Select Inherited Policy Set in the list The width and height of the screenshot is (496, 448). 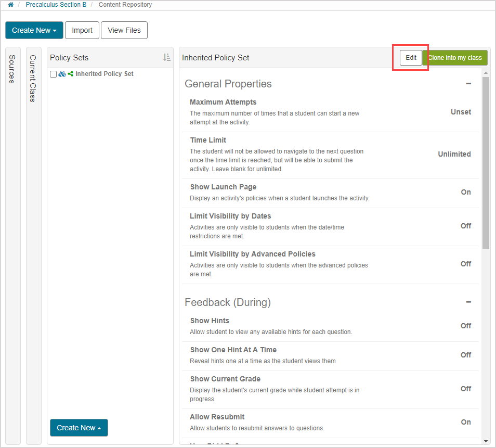[x=104, y=74]
